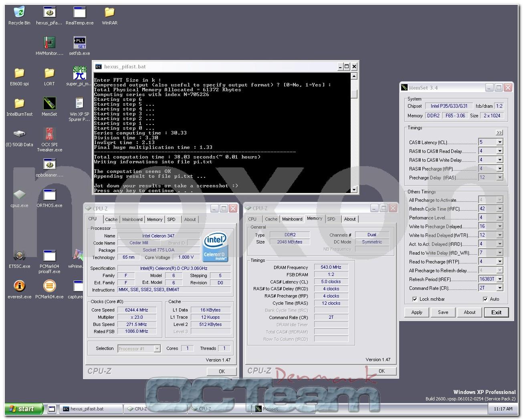Switch to SPD tab in left CPU-Z window
This screenshot has width=523, height=420.
pos(171,219)
